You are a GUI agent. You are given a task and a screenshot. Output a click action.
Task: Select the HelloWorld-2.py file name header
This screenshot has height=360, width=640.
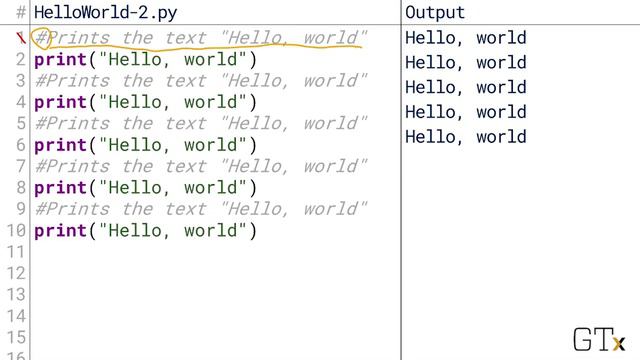(105, 13)
